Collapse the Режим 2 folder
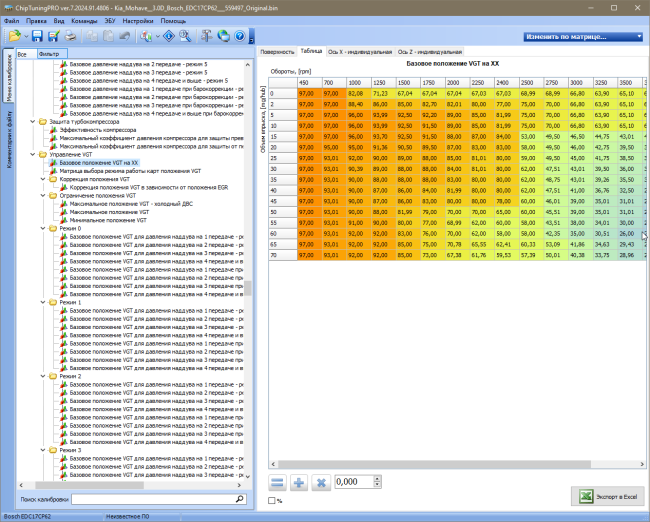Screen dimensions: 650x522 (x=43, y=376)
